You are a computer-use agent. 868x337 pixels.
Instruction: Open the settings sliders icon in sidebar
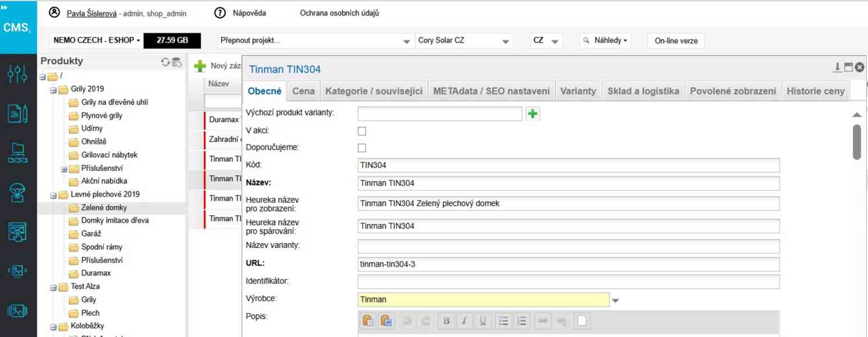click(x=17, y=73)
